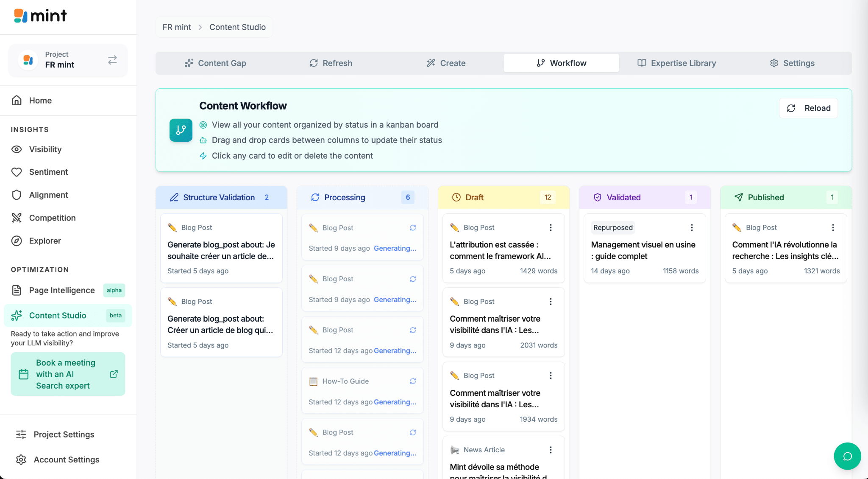Click the project switch arrows icon

click(x=112, y=60)
